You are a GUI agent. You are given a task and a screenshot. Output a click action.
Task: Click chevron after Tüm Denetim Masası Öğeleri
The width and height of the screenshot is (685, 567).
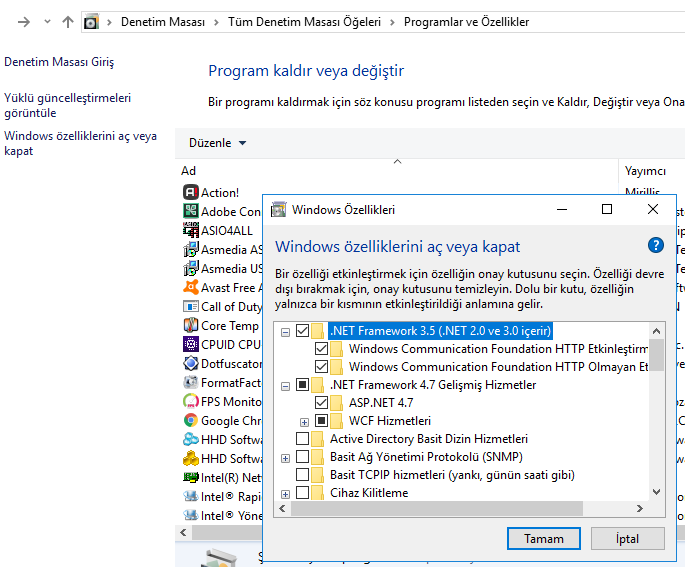click(392, 22)
